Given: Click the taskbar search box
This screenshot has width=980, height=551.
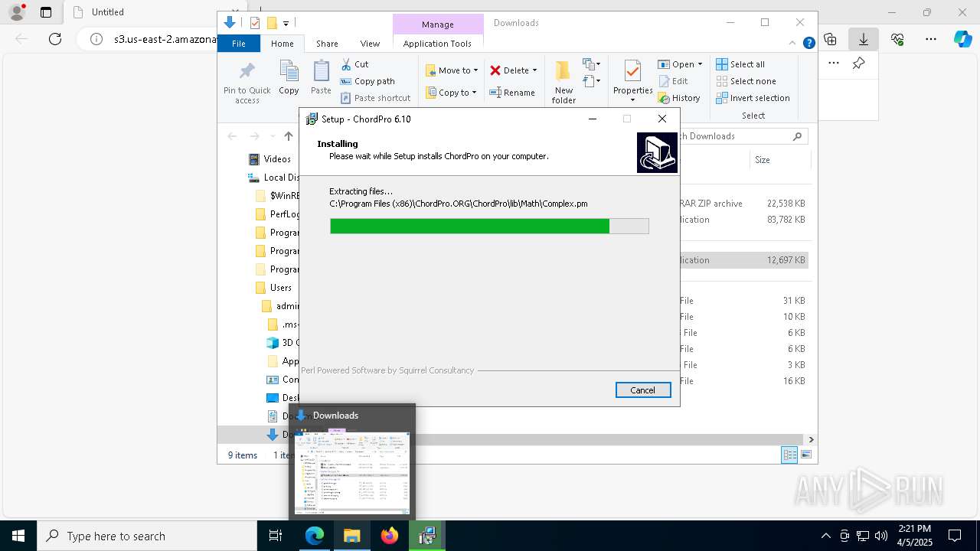Looking at the screenshot, I should pyautogui.click(x=147, y=536).
